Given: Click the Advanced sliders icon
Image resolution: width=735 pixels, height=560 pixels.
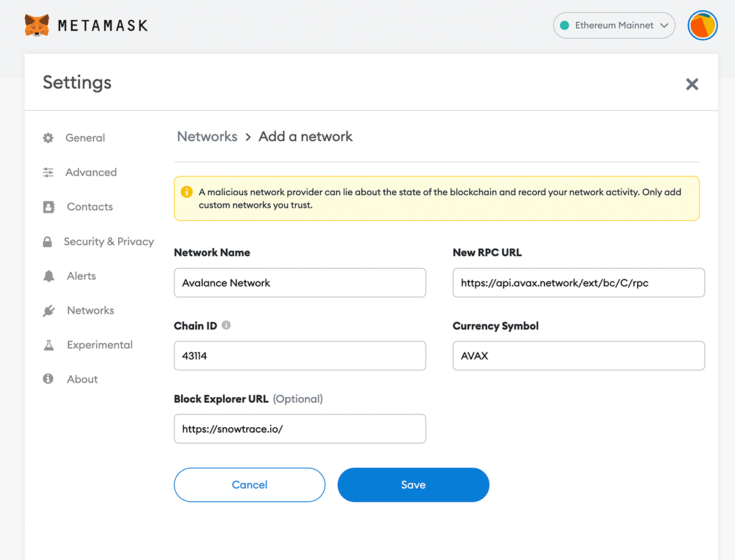Looking at the screenshot, I should (x=48, y=173).
